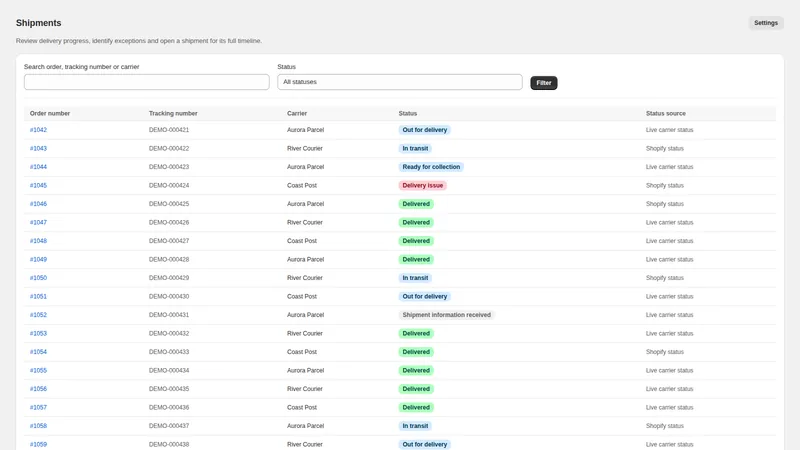Select tracking number DEMO-000434

coord(169,370)
